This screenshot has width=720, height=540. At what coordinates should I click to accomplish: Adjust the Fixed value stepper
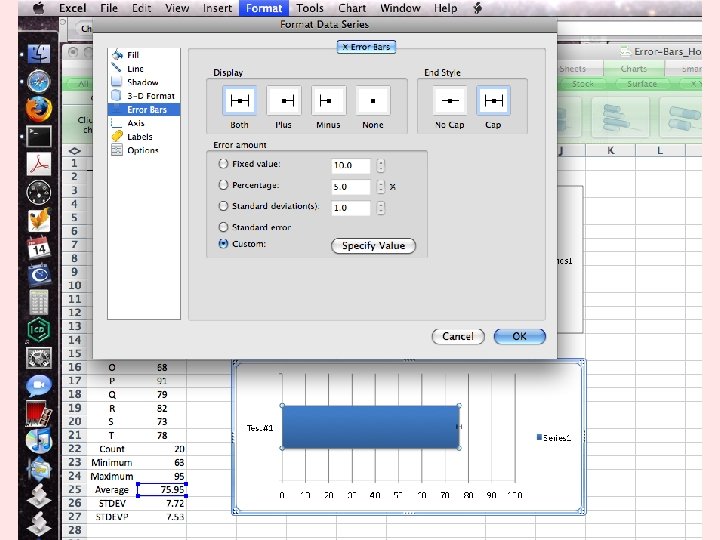(x=380, y=165)
